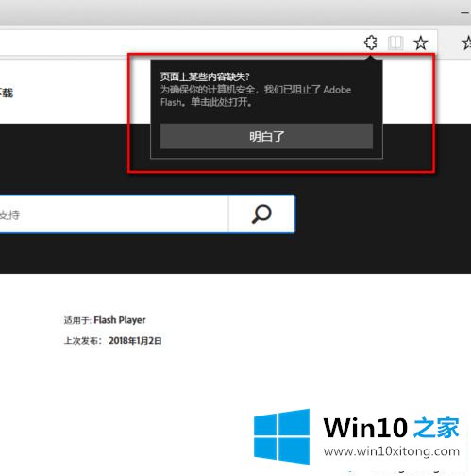Click the 明白了 button in the popup
This screenshot has width=471, height=476.
point(266,136)
